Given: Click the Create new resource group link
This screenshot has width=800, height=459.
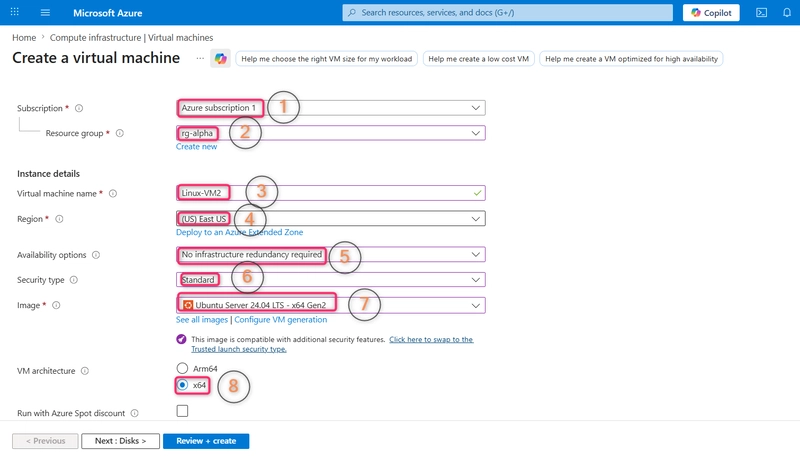Looking at the screenshot, I should pos(196,146).
